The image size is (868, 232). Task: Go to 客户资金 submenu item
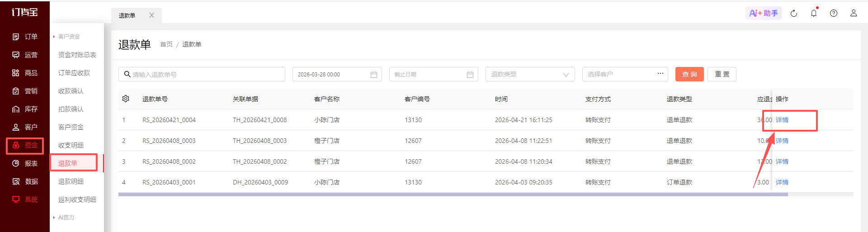pos(71,127)
